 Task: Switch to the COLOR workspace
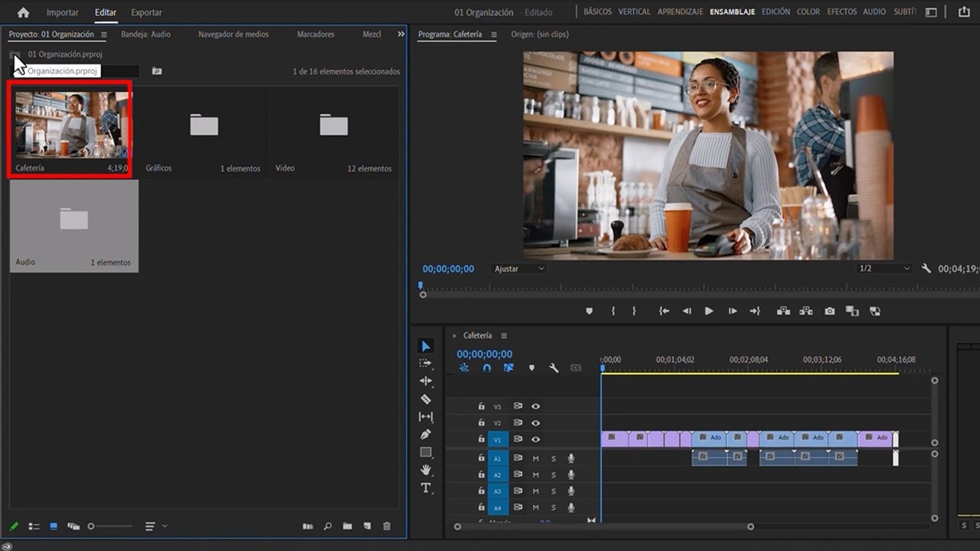click(x=808, y=12)
